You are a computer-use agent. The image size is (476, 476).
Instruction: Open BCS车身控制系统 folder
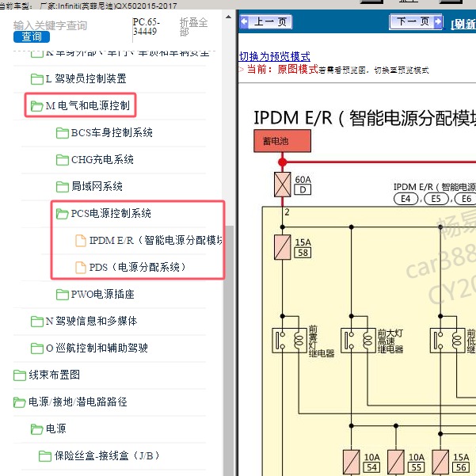112,132
